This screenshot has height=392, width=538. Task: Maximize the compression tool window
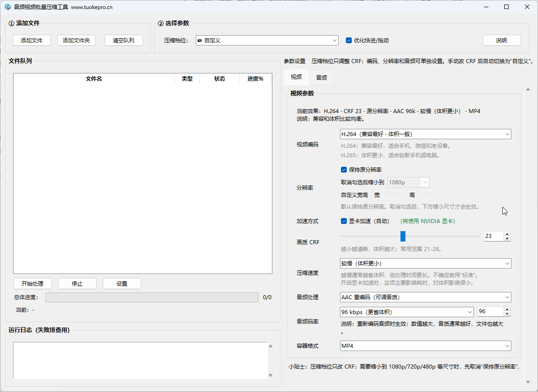click(x=506, y=7)
